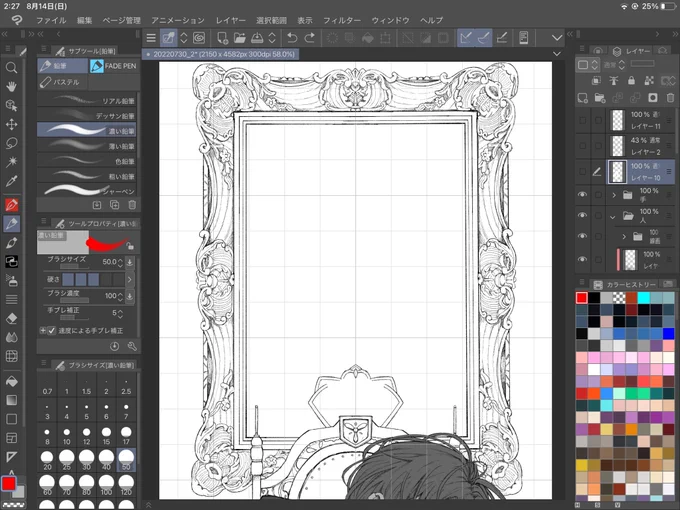Select the レイヤー 10 layer thumbnail
This screenshot has height=510, width=680.
click(x=618, y=172)
